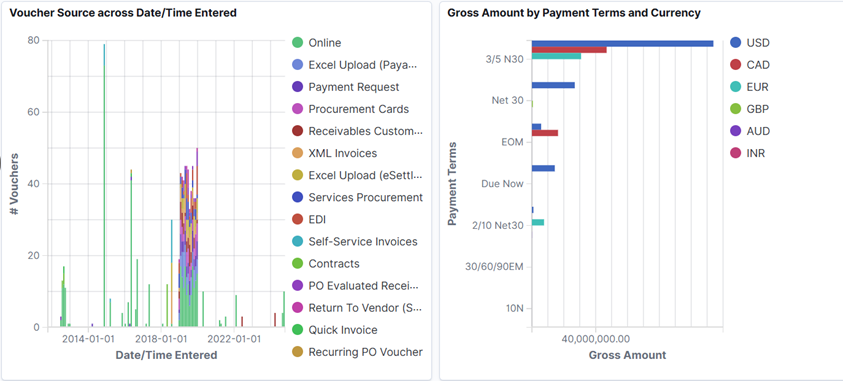843x381 pixels.
Task: Click the CAD bar for EOM
Action: click(x=545, y=133)
